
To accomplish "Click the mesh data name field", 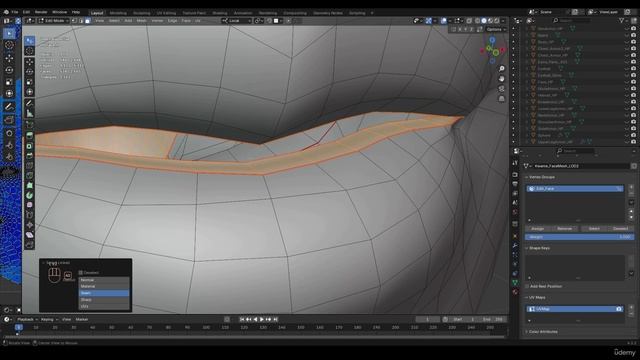I will [x=580, y=166].
